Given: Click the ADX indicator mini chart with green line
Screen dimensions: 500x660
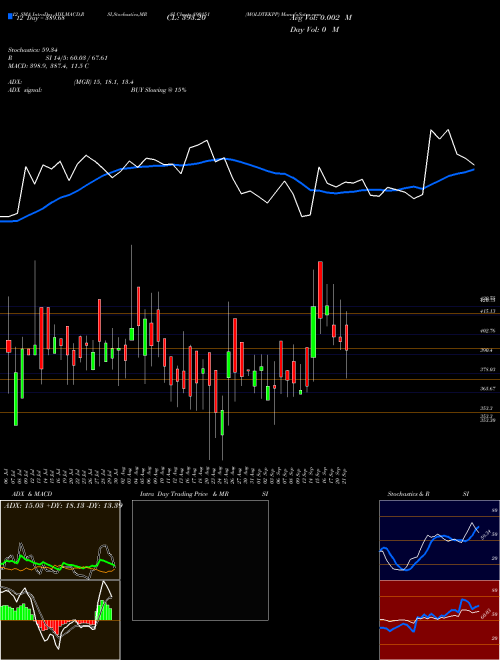Looking at the screenshot, I should (x=60, y=540).
